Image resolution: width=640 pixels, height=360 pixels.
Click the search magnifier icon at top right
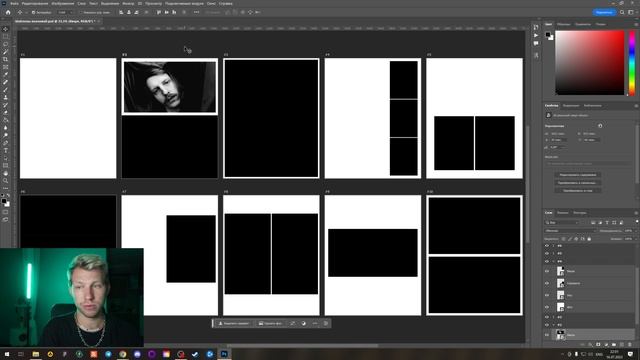622,12
